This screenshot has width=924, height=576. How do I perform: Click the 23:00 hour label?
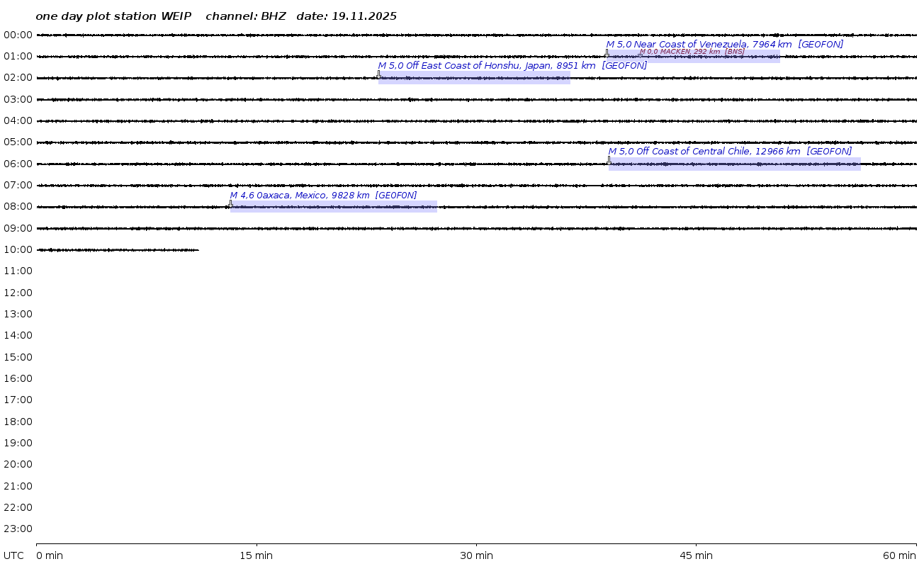pos(18,529)
